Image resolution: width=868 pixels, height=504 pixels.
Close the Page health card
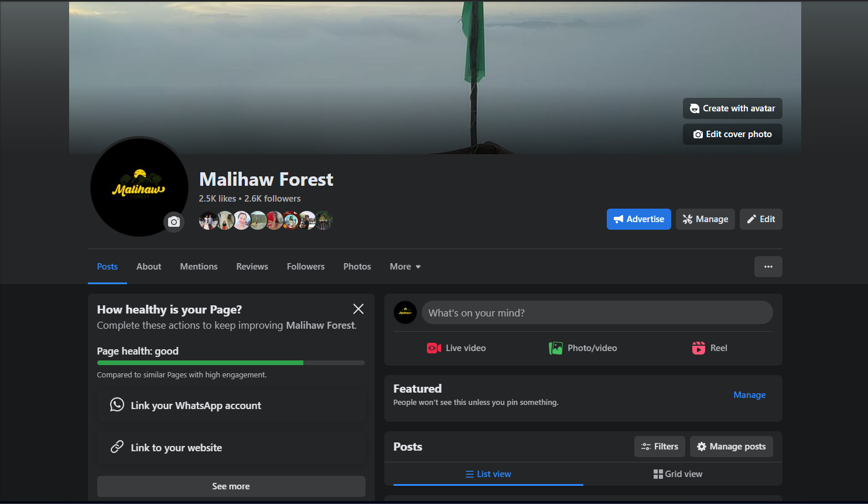coord(358,309)
